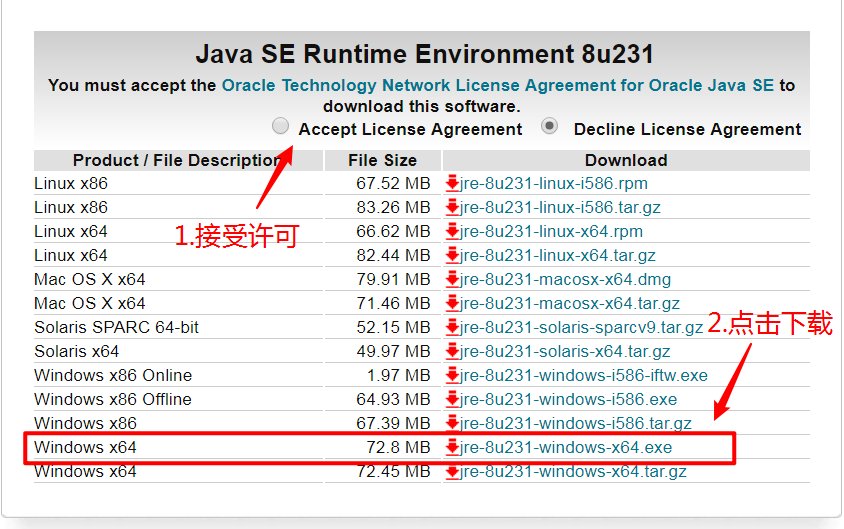844x529 pixels.
Task: Click the File Size column header
Action: click(382, 160)
